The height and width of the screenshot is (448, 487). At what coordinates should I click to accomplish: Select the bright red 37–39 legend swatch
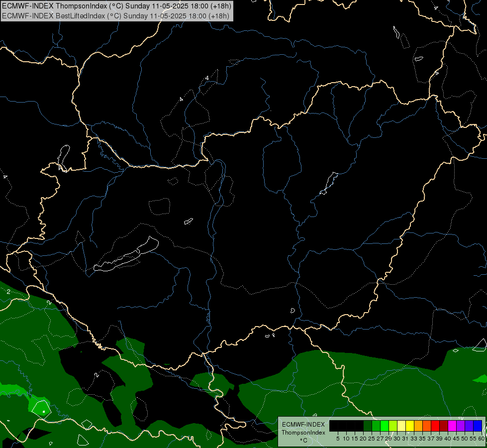[435, 426]
